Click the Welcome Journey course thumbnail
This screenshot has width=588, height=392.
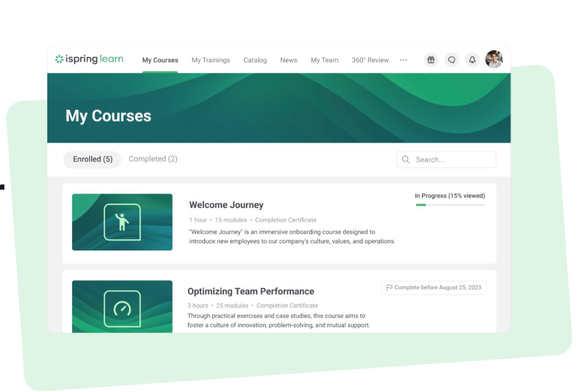[x=122, y=222]
